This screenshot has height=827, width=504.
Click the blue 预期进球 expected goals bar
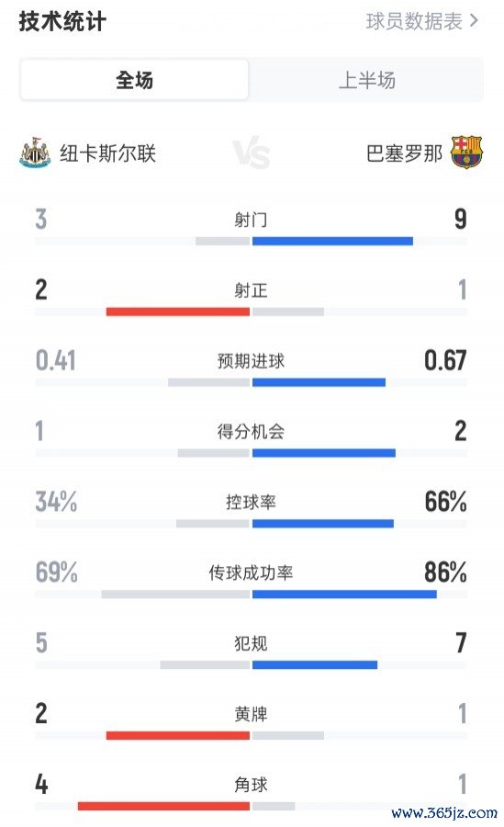(x=319, y=382)
